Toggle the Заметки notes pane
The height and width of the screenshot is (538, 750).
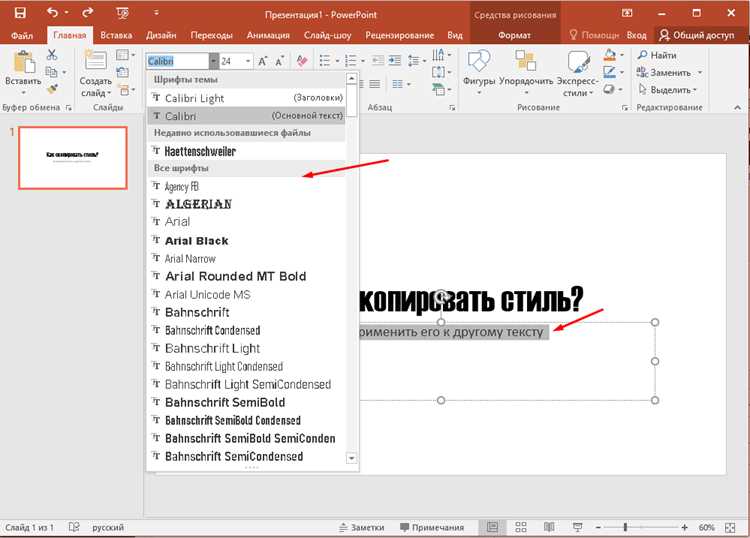(361, 527)
